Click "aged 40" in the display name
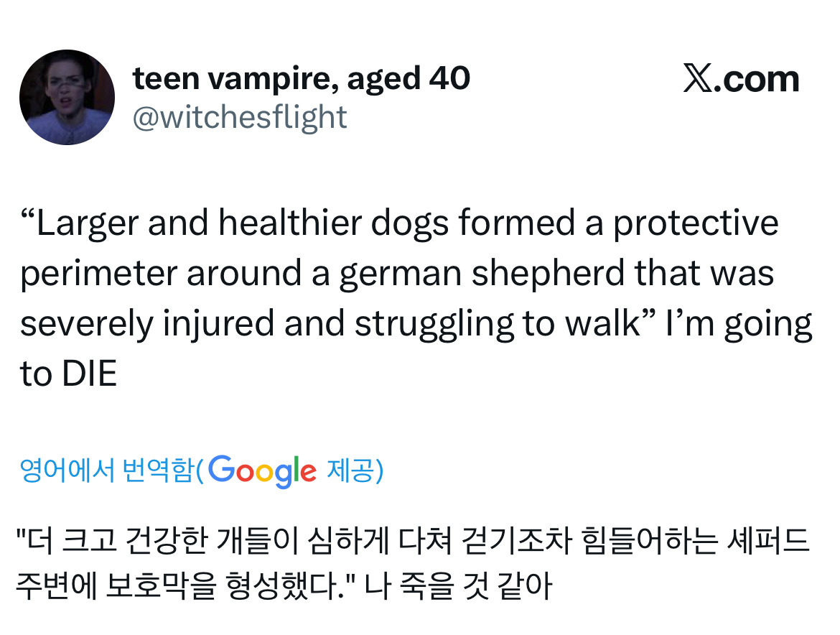 [x=408, y=78]
